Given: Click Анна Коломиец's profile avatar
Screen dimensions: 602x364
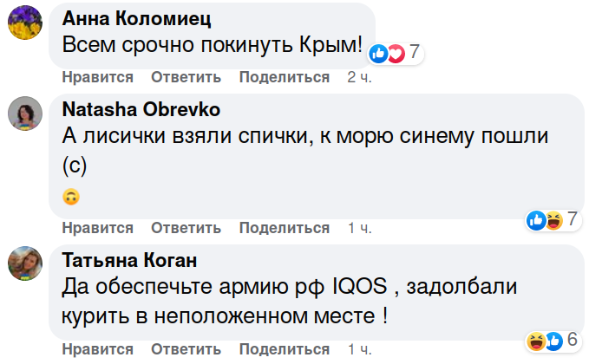Looking at the screenshot, I should click(26, 24).
